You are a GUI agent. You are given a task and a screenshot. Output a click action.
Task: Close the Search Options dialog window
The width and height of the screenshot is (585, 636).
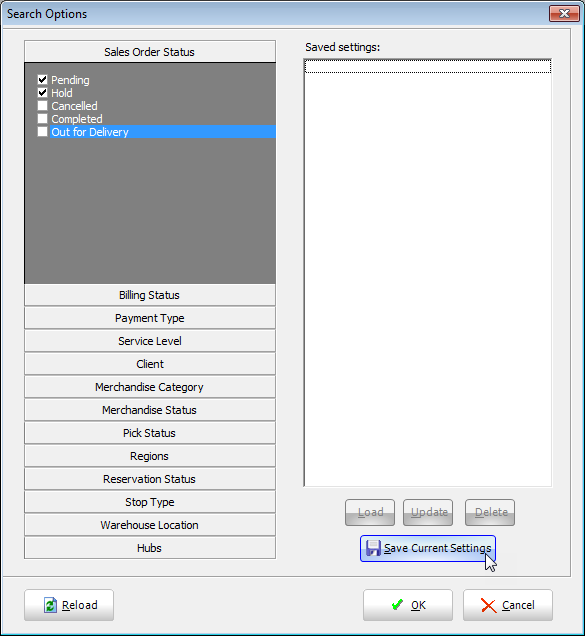coord(565,13)
